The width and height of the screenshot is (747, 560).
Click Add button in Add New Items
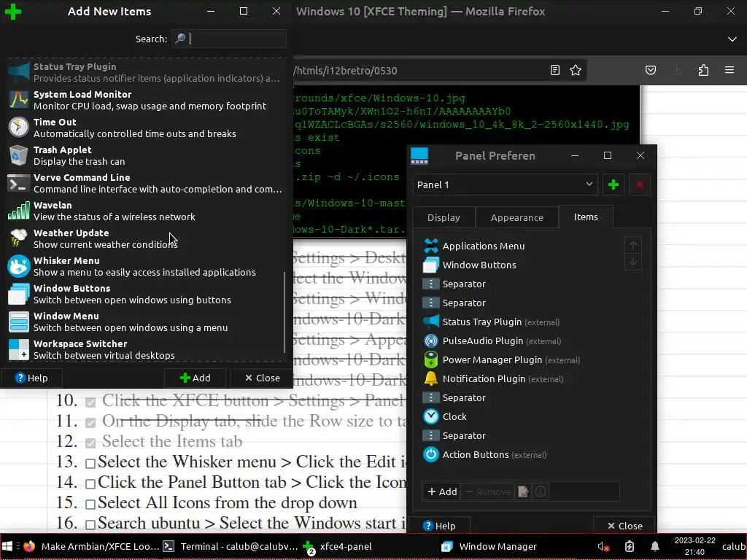coord(196,378)
